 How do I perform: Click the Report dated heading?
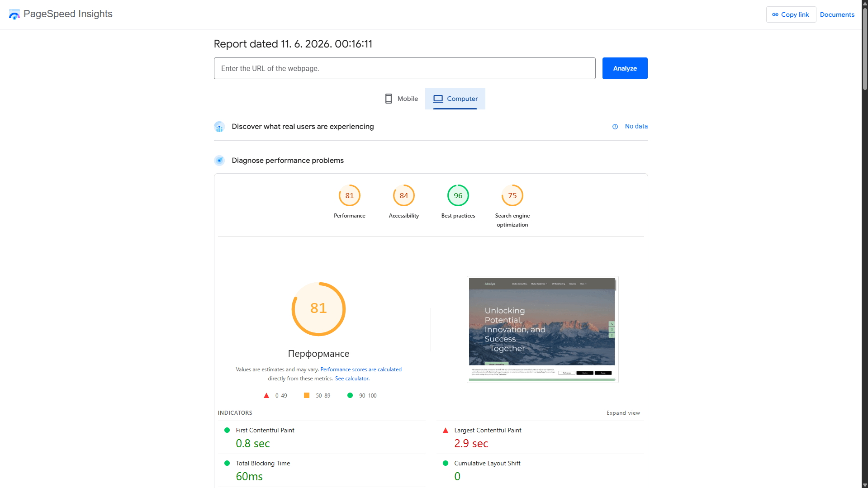pyautogui.click(x=293, y=44)
